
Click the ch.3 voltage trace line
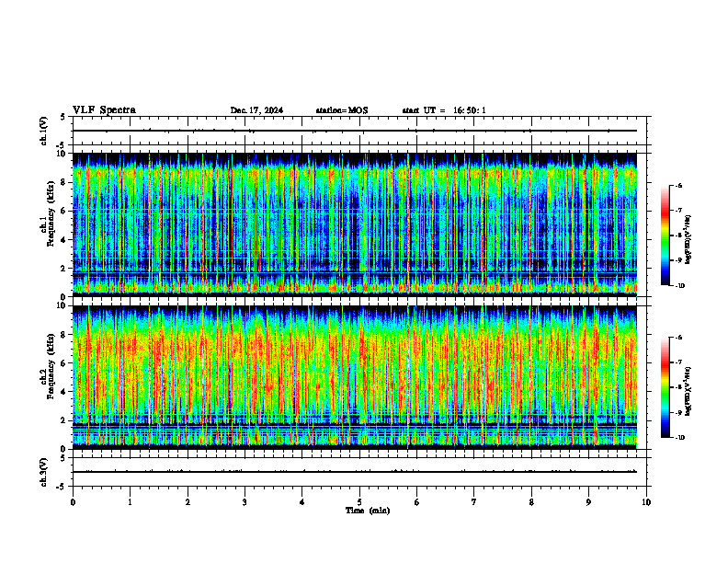click(355, 472)
